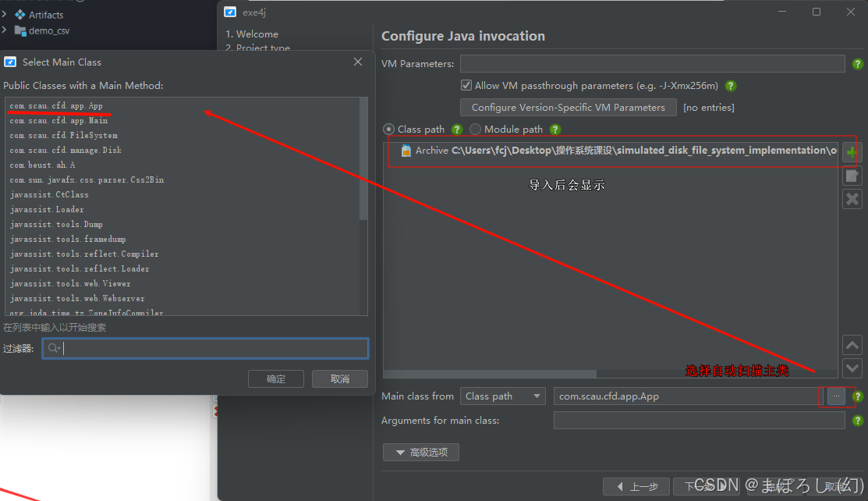Select class com.scau.cfd.FileSystem
This screenshot has width=868, height=501.
(64, 136)
